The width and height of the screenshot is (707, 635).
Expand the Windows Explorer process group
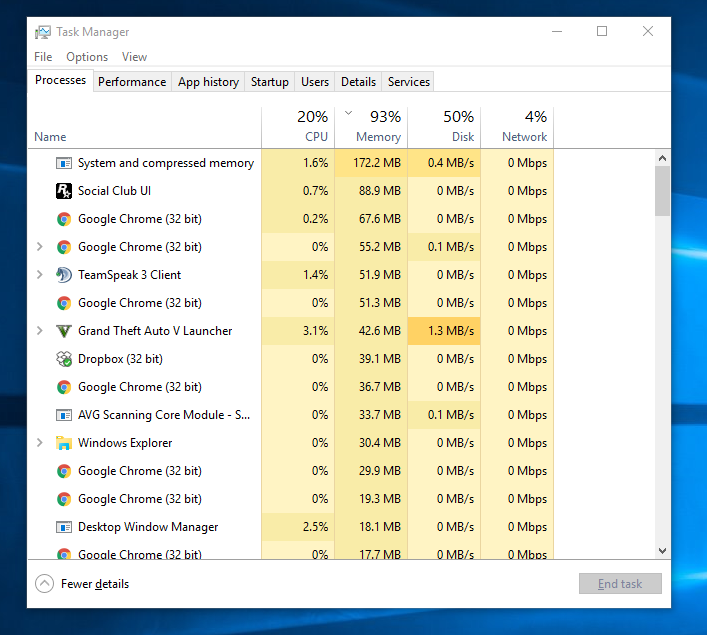pyautogui.click(x=40, y=442)
